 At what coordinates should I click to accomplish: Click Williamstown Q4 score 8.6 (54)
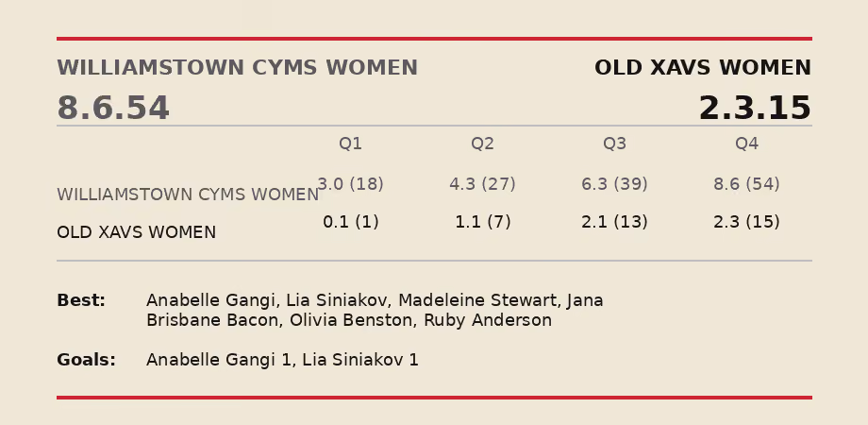pos(746,184)
